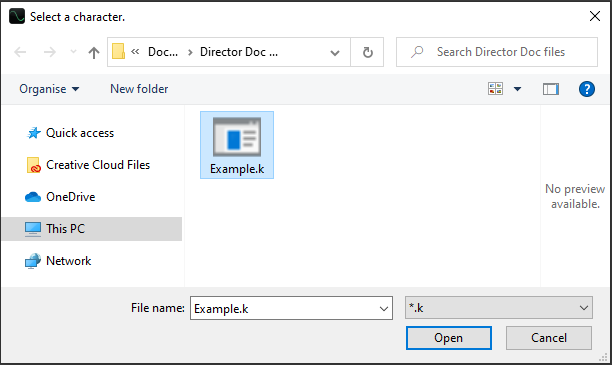The width and height of the screenshot is (612, 365).
Task: Refresh the Director Doc folder listing
Action: click(x=367, y=52)
